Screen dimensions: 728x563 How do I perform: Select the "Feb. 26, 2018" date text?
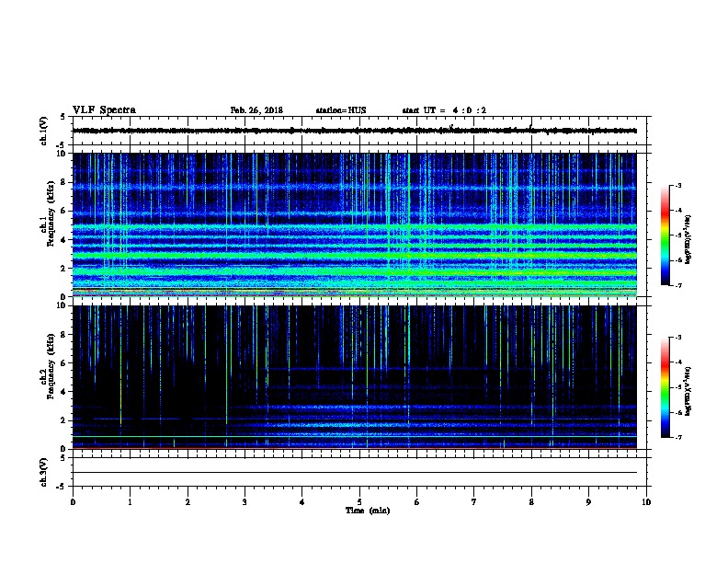tap(256, 110)
